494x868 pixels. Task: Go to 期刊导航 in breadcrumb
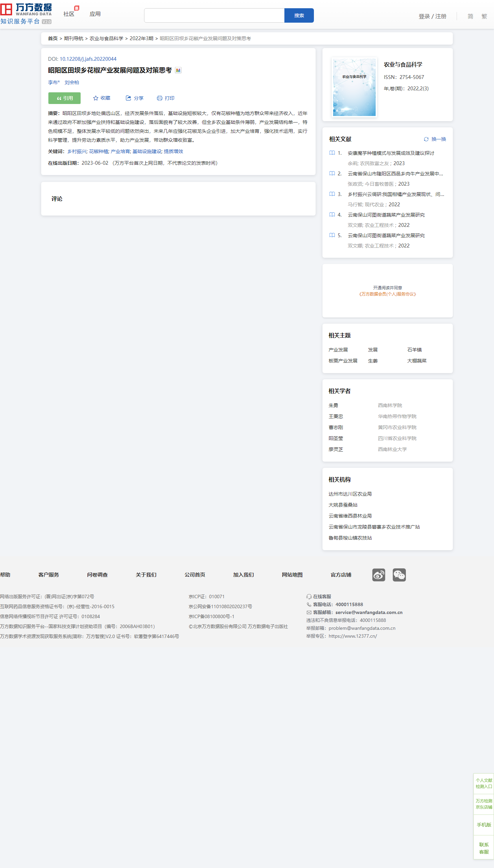tap(73, 38)
